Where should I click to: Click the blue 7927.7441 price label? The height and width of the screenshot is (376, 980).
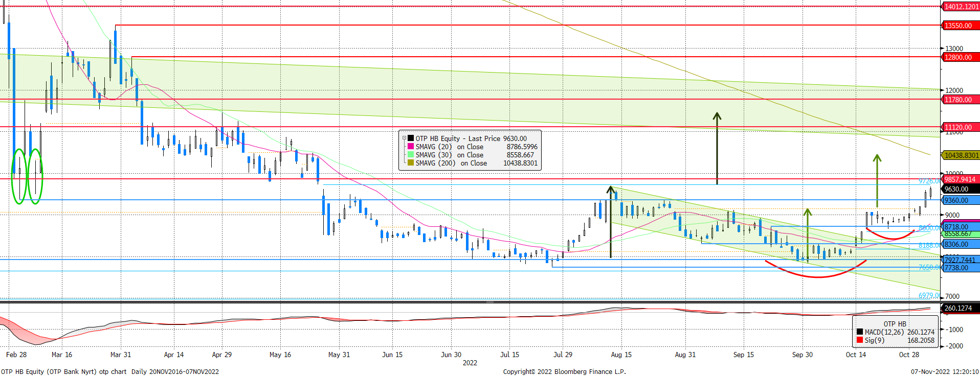[x=960, y=260]
